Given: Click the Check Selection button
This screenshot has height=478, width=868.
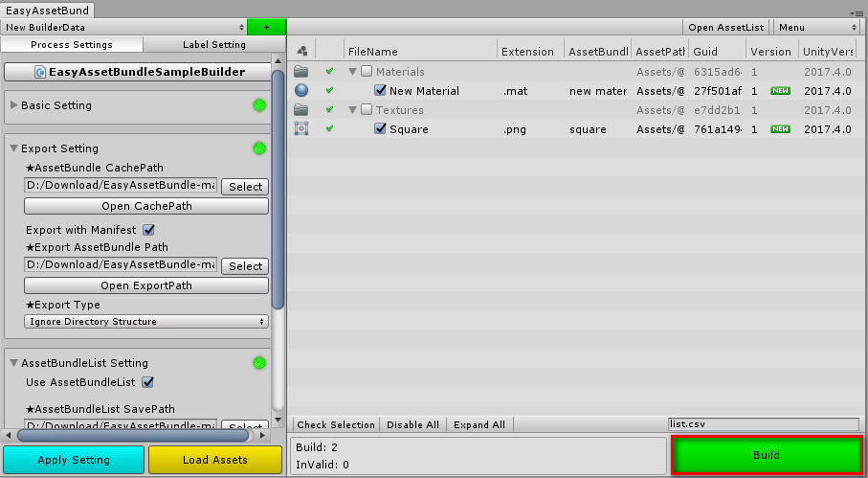Looking at the screenshot, I should click(x=336, y=424).
